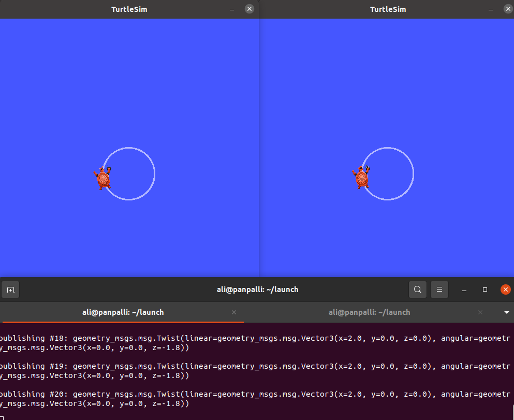Minimize the right TurtleSim window

(x=490, y=9)
